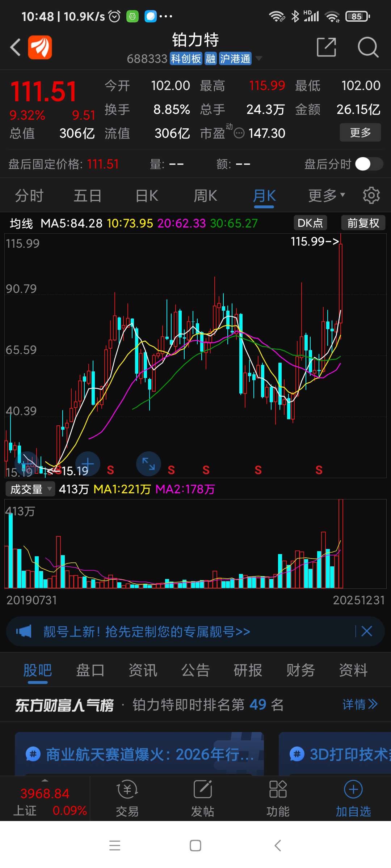This screenshot has height=868, width=391.
Task: Tap the back arrow icon
Action: point(15,47)
